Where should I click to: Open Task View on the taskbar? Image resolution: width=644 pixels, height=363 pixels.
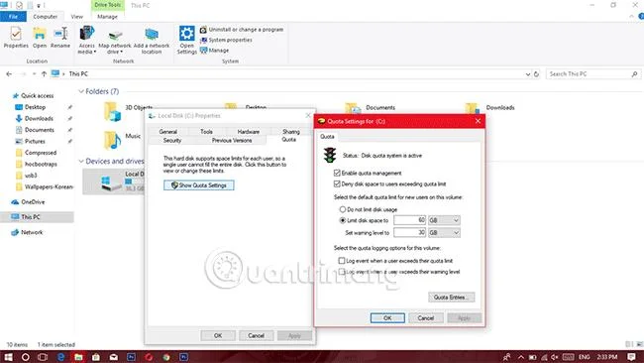click(43, 357)
